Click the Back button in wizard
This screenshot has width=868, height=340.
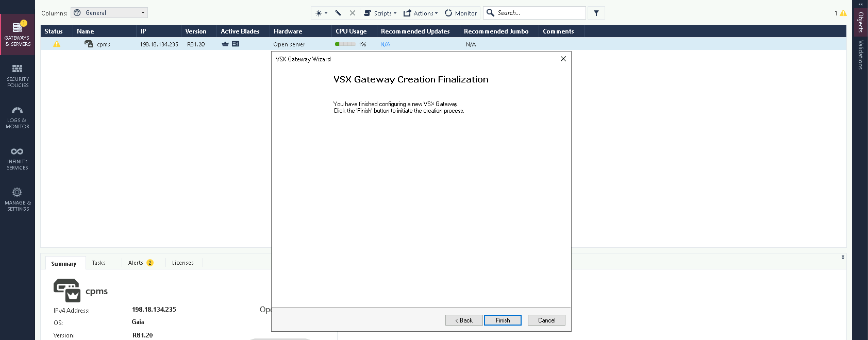point(464,320)
